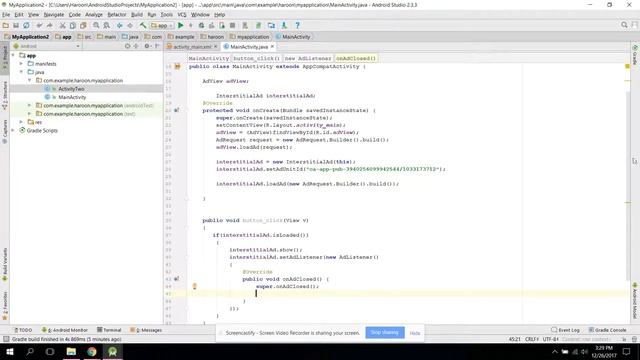The image size is (640, 360).
Task: Click the Save All toolbar icon
Action: click(16, 25)
